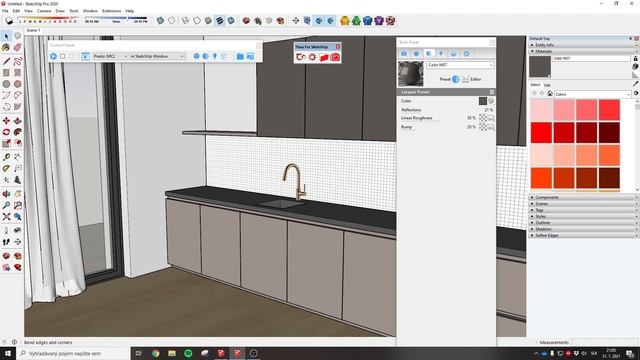Toggle Wireframe style
The width and height of the screenshot is (640, 360).
[x=185, y=20]
